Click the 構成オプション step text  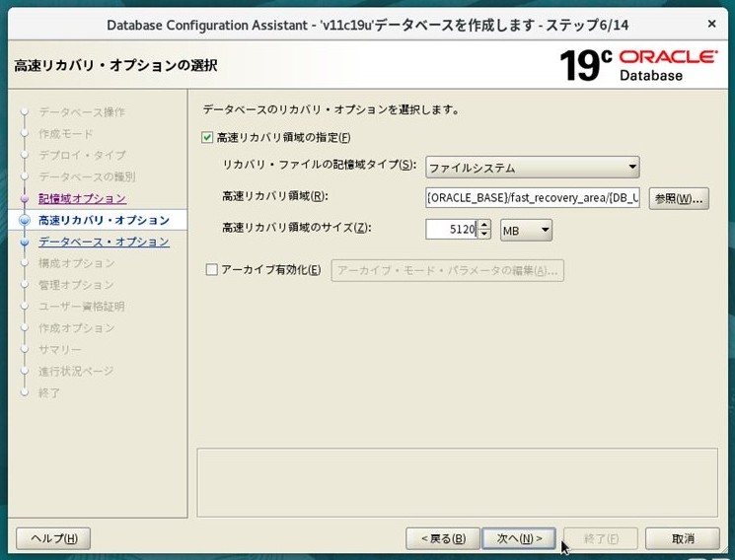(x=76, y=263)
